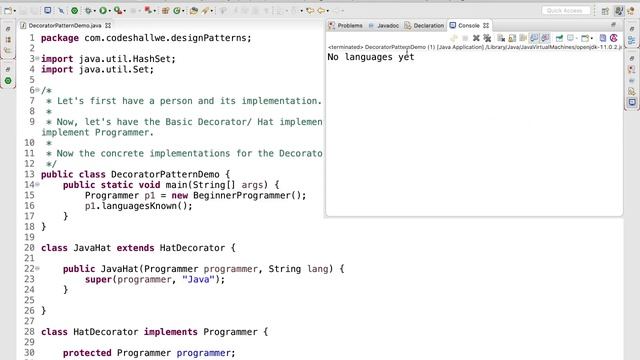Run the program with the green play button
This screenshot has width=640, height=360.
[103, 11]
